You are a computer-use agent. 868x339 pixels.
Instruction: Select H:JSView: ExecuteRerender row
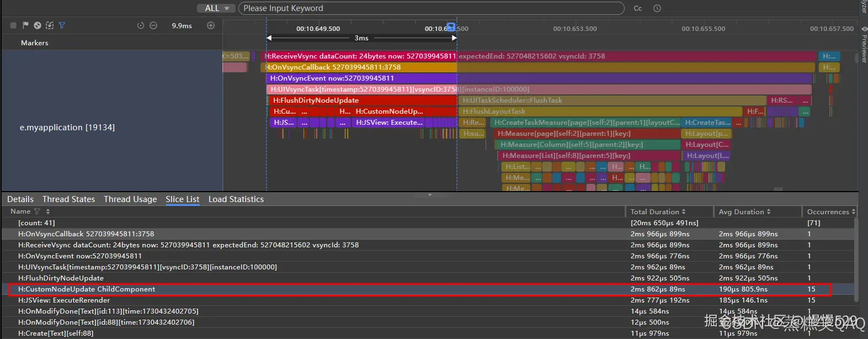tap(428, 300)
